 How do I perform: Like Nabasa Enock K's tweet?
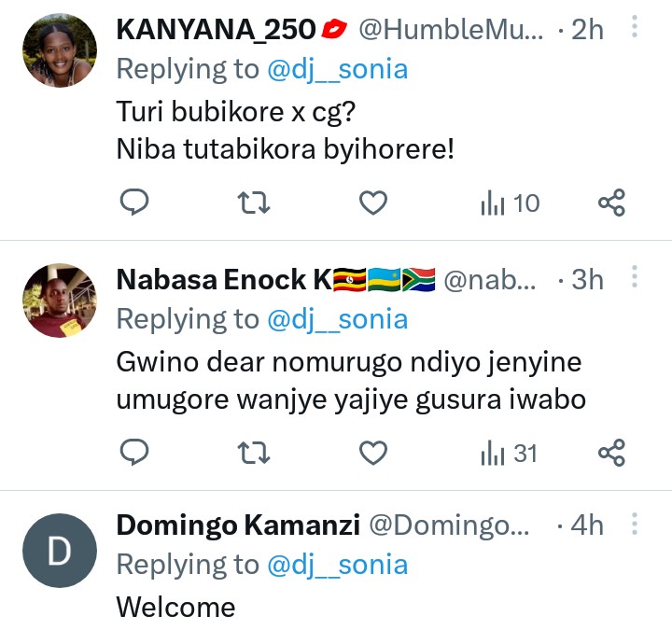pyautogui.click(x=373, y=453)
